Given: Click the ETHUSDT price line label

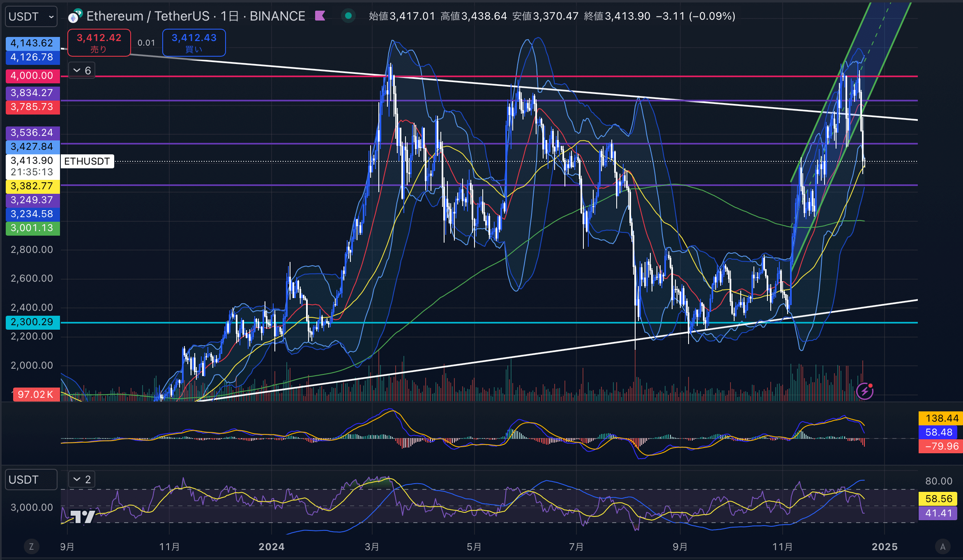Looking at the screenshot, I should [87, 161].
